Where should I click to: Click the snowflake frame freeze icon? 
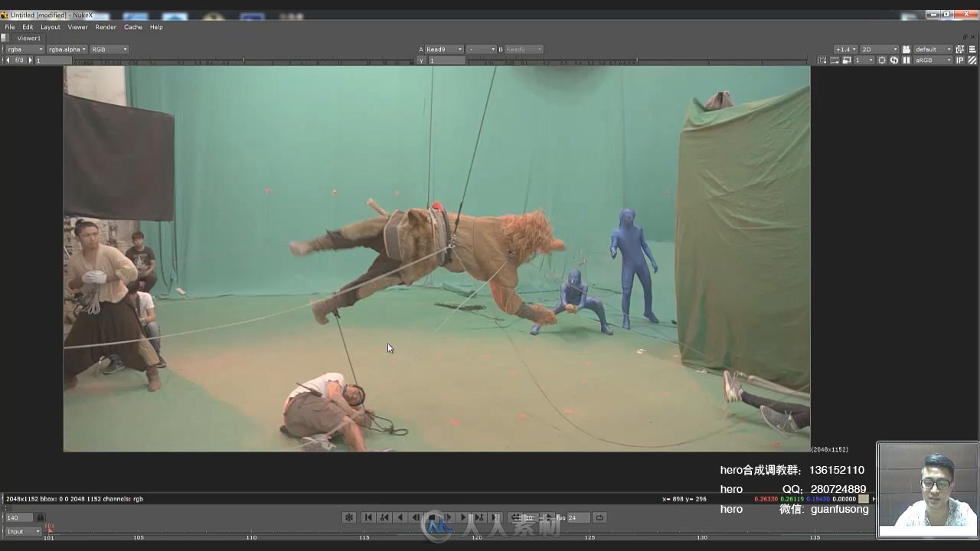(349, 517)
